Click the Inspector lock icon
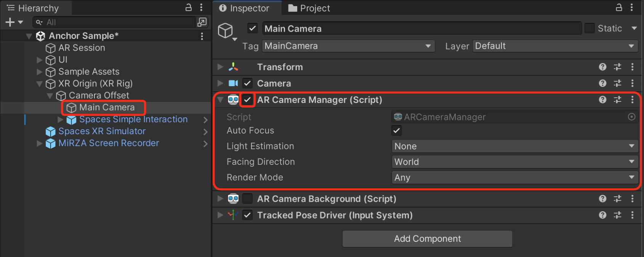644x257 pixels. click(x=619, y=7)
